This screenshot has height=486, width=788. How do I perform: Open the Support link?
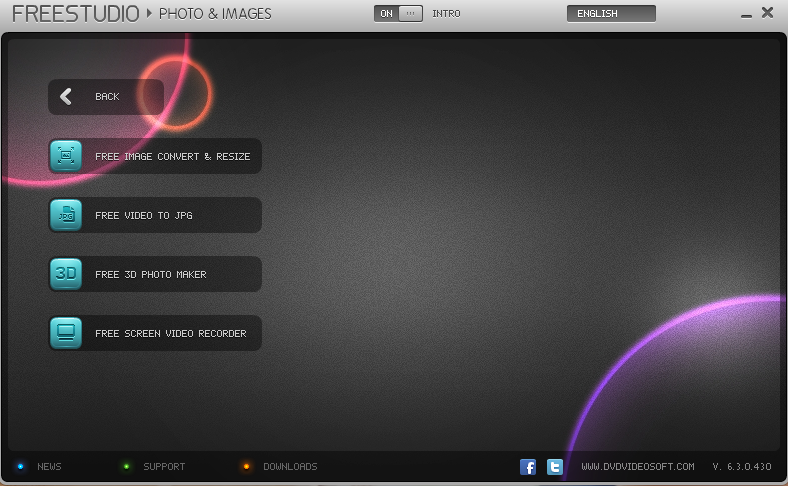(164, 467)
